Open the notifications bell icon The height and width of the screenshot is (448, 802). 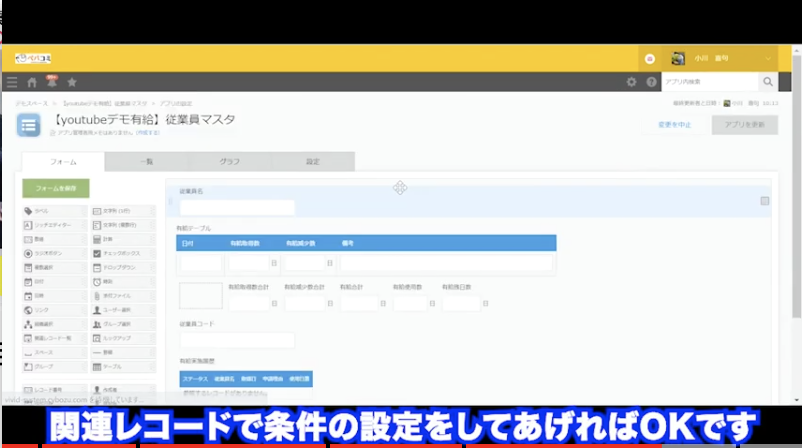tap(51, 82)
